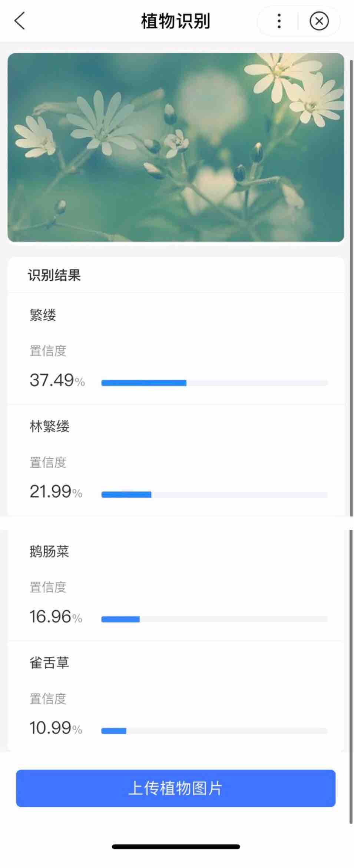
Task: Click the 识别结果 section header
Action: pos(54,275)
